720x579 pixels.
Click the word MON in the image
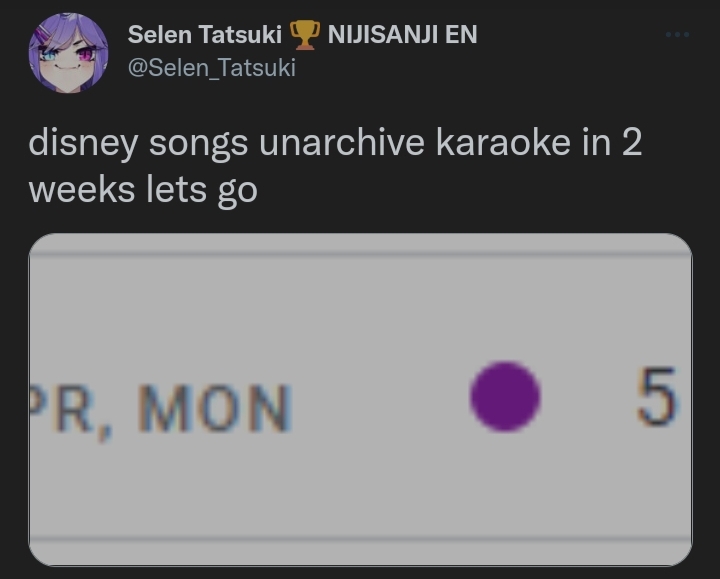click(214, 408)
